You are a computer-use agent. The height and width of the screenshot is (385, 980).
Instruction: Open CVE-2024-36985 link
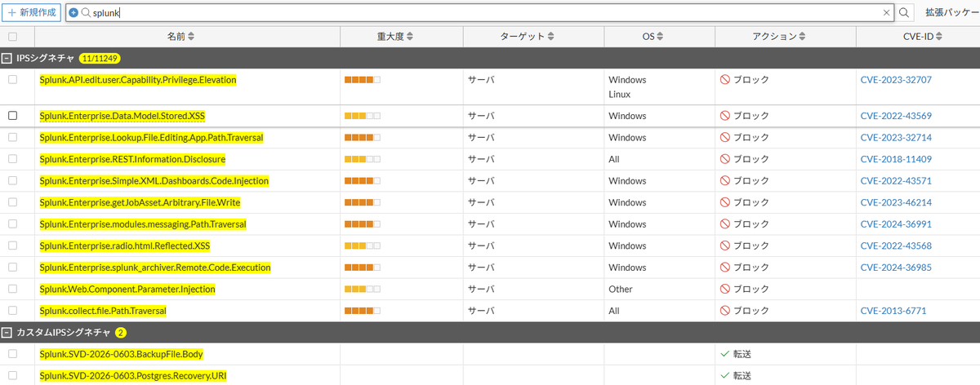click(896, 268)
